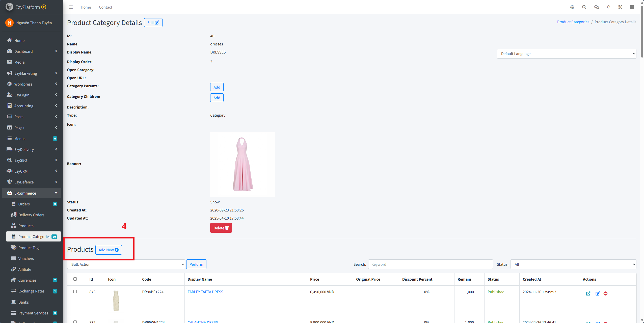
Task: Click the grid apps icon in header
Action: (632, 7)
